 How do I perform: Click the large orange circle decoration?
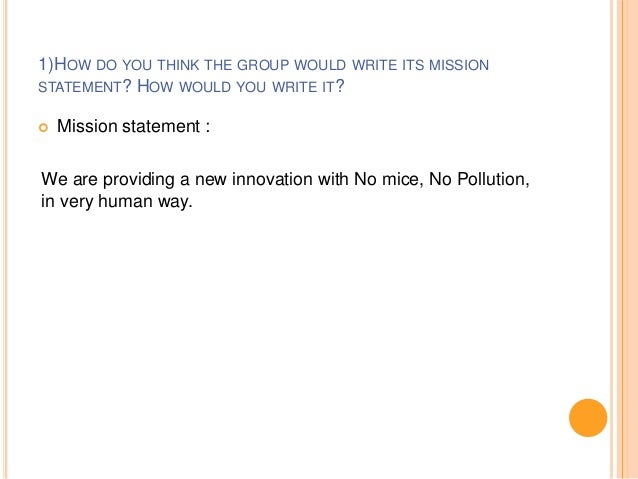pyautogui.click(x=588, y=418)
